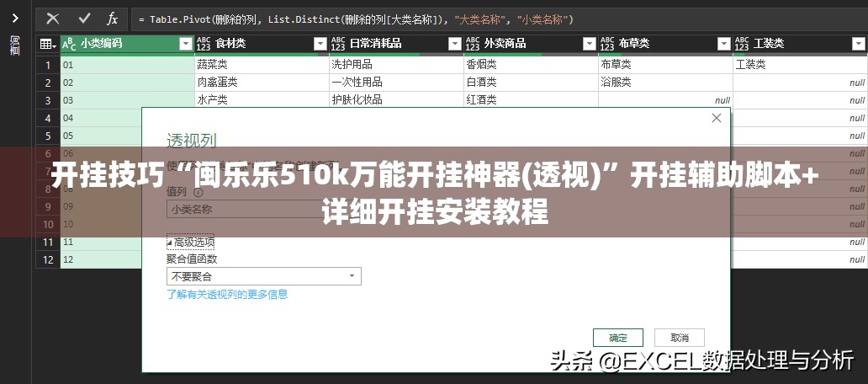The width and height of the screenshot is (868, 384).
Task: Click inside the Table.Pivot formula bar
Action: (498, 19)
